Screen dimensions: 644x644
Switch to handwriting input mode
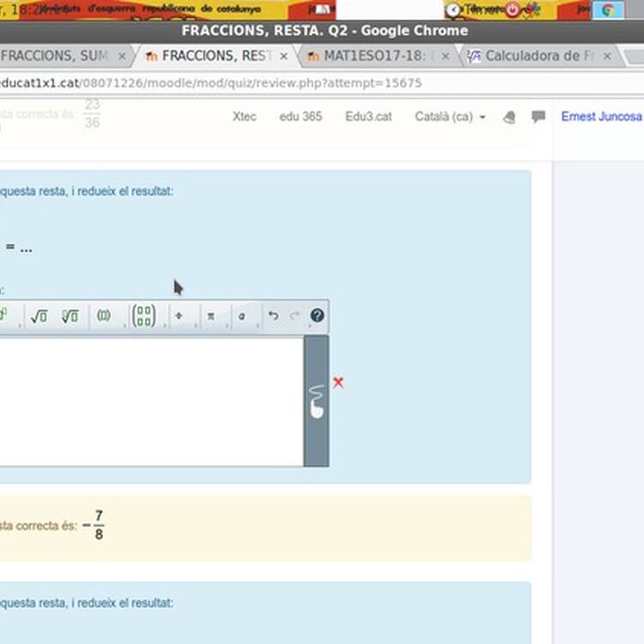click(x=317, y=401)
